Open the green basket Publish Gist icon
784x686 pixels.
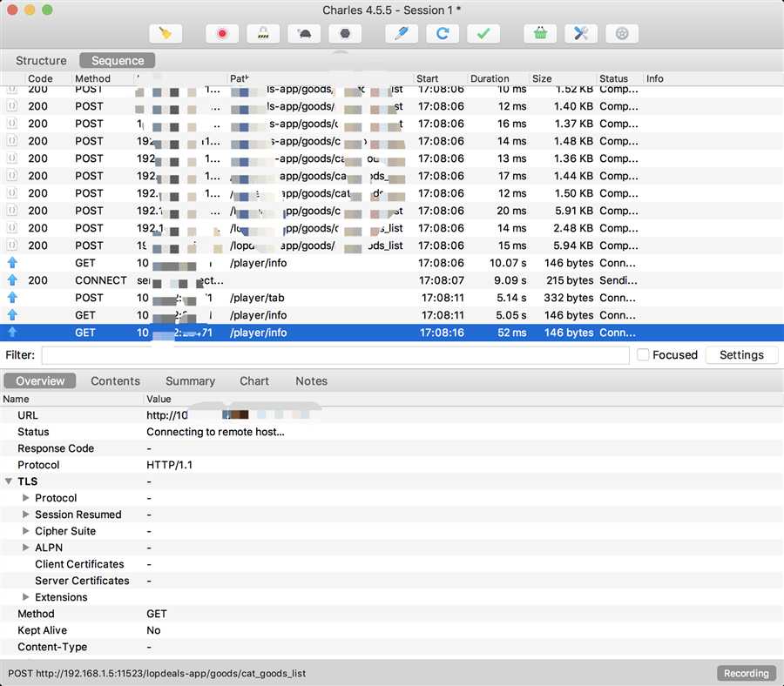click(540, 33)
